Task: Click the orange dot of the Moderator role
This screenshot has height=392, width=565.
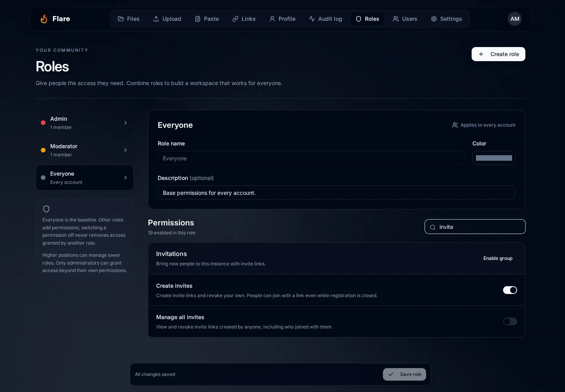Action: pos(43,150)
